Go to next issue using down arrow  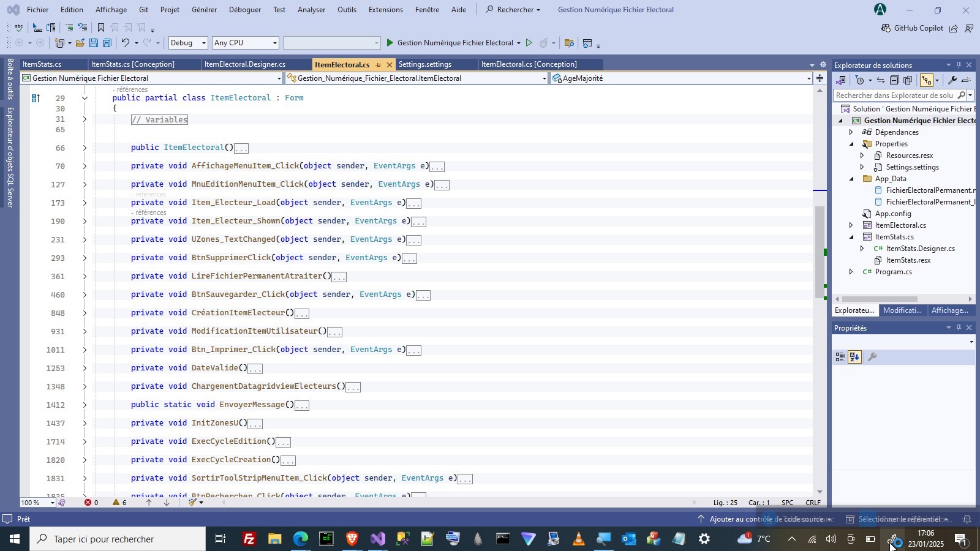(x=167, y=503)
